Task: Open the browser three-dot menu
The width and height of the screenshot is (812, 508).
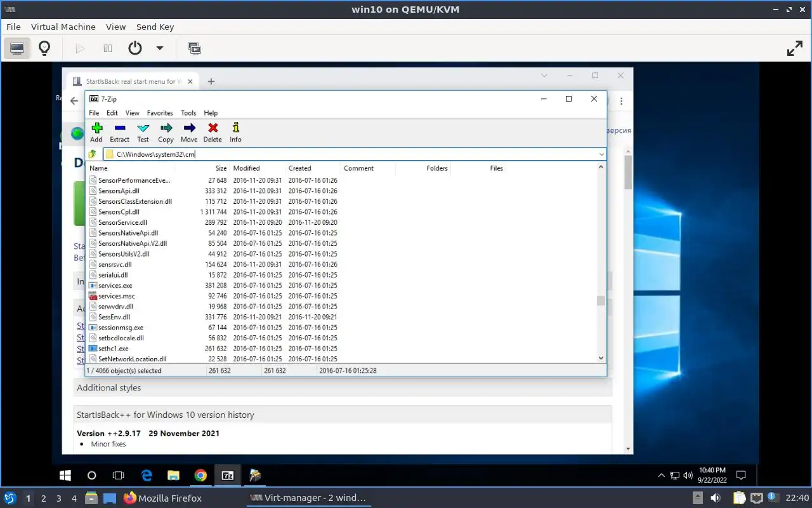Action: (x=622, y=101)
